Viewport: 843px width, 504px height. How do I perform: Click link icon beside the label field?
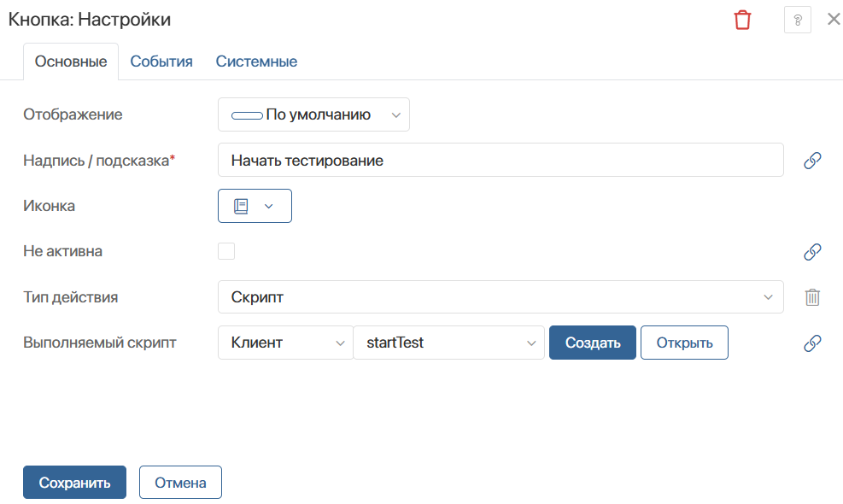pos(812,161)
